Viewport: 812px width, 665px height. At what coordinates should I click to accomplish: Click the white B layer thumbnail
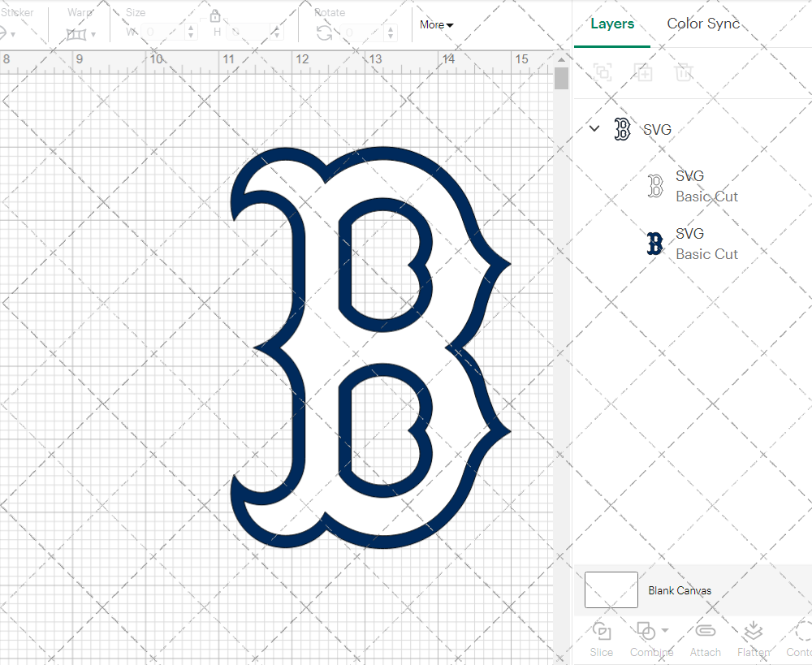[x=655, y=186]
